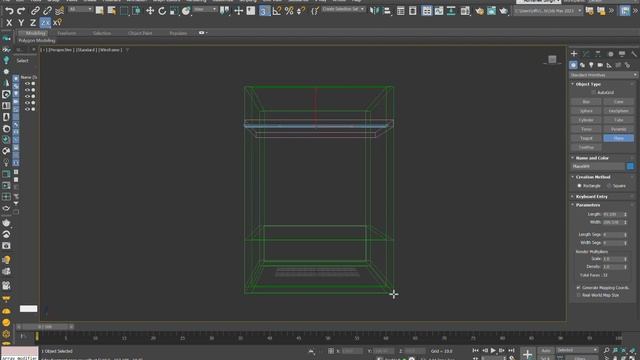Open the selection filter All dropdown

[80, 9]
